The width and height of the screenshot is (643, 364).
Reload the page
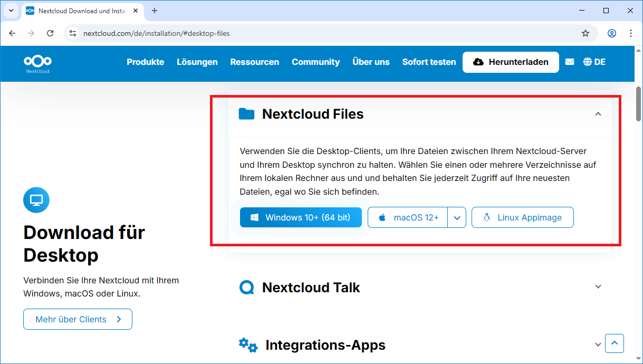pos(50,33)
